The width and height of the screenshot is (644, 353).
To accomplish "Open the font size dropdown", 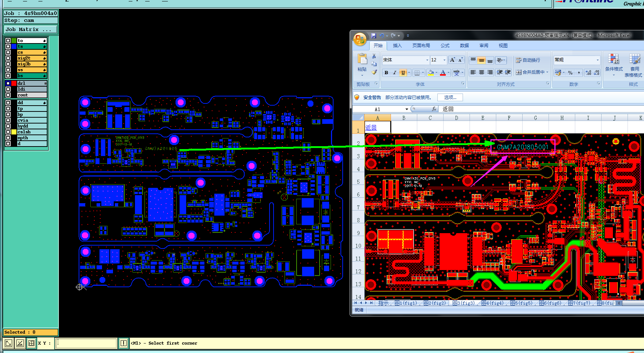I will click(444, 60).
